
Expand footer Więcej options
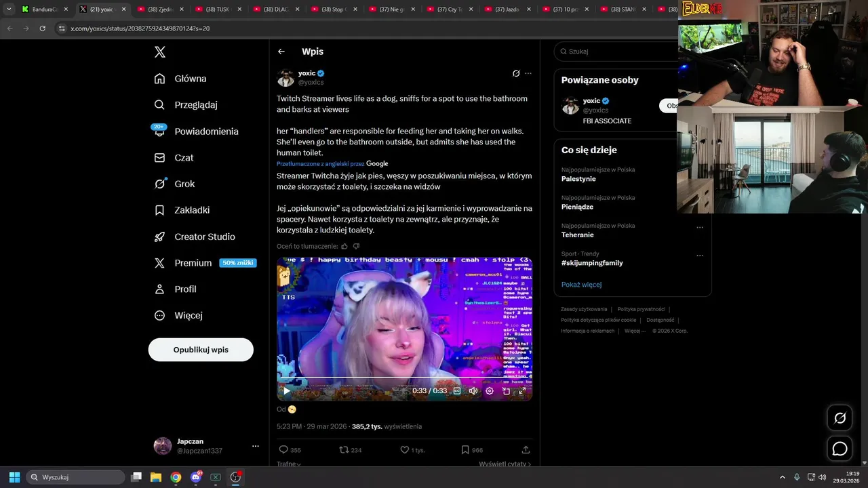(x=635, y=331)
